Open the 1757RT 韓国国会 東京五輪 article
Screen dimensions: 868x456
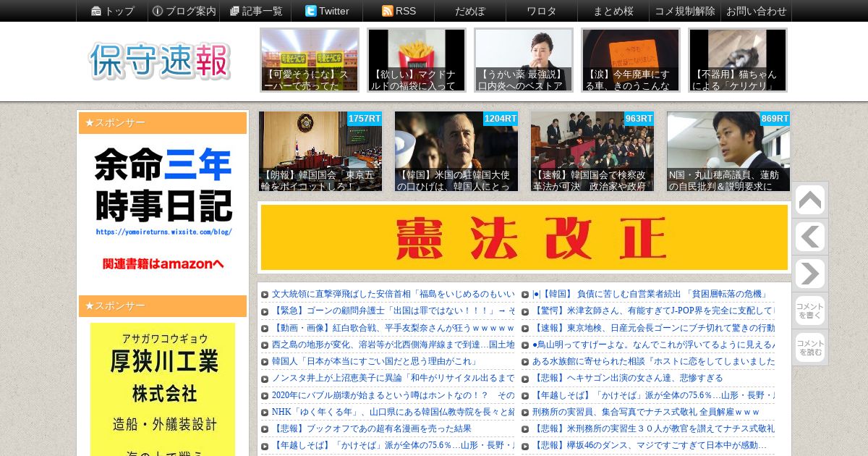[320, 151]
